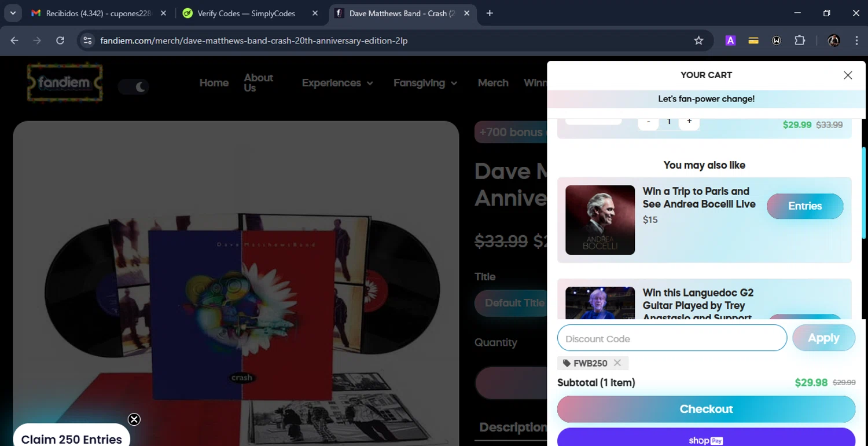Open the yellow card extension icon

[x=753, y=41]
